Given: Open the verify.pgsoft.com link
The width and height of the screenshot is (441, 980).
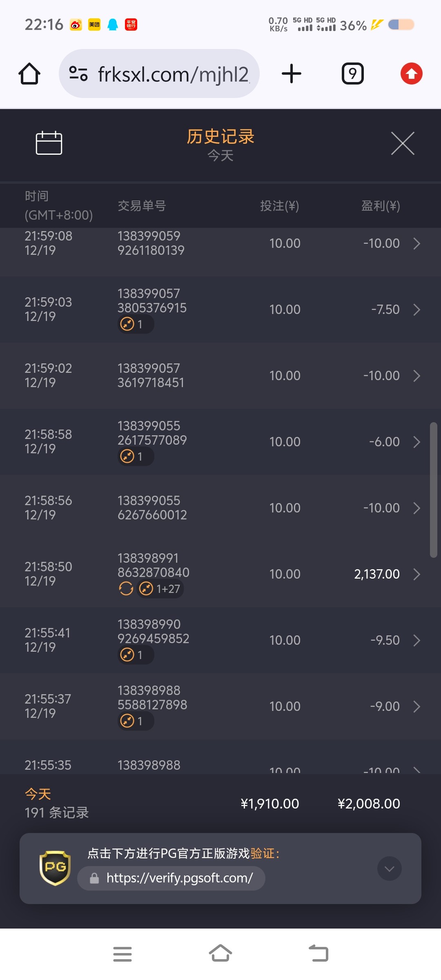Looking at the screenshot, I should tap(179, 878).
